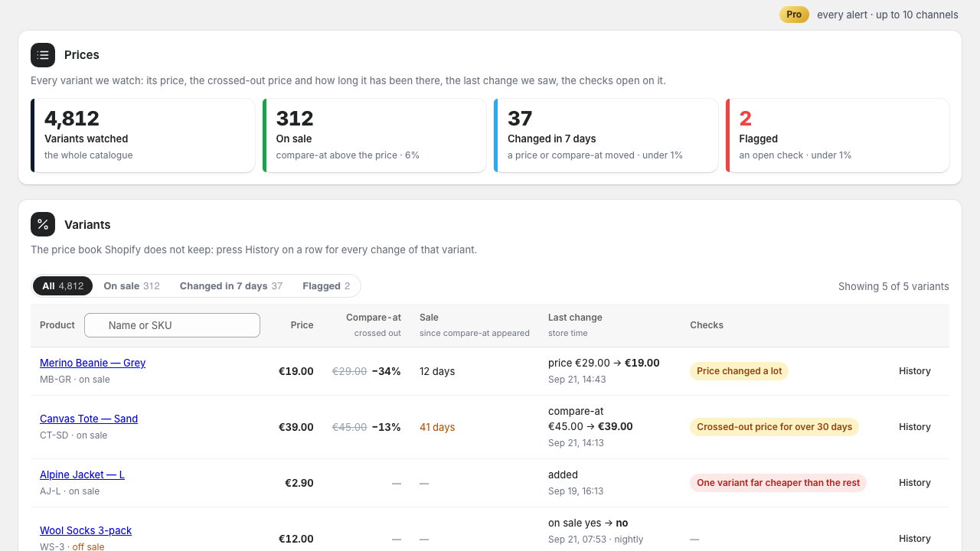Open the Merino Beanie — Grey link
Screen dimensions: 980x551
pos(93,363)
